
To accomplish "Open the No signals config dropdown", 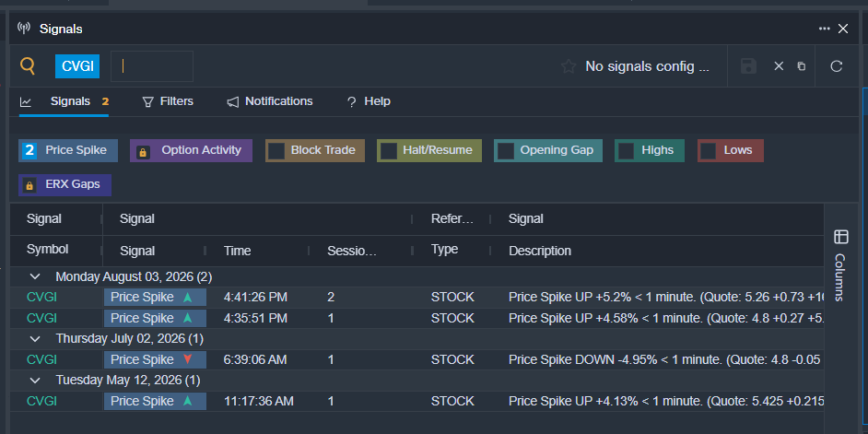I will [647, 66].
